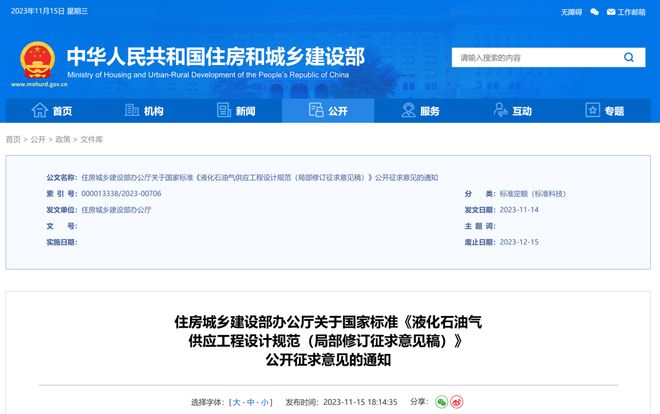The height and width of the screenshot is (414, 660).
Task: Click the newspaper icon beside 新闻
Action: [224, 110]
